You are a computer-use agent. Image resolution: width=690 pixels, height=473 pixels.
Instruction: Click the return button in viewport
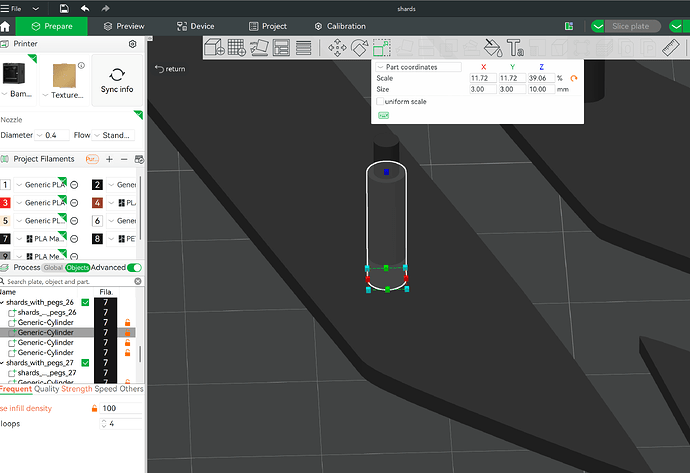point(170,69)
